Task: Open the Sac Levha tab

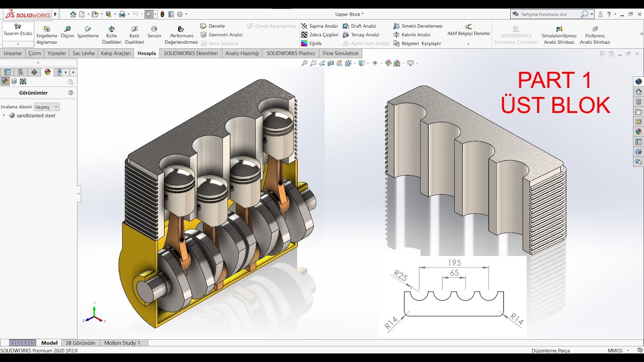Action: [84, 53]
